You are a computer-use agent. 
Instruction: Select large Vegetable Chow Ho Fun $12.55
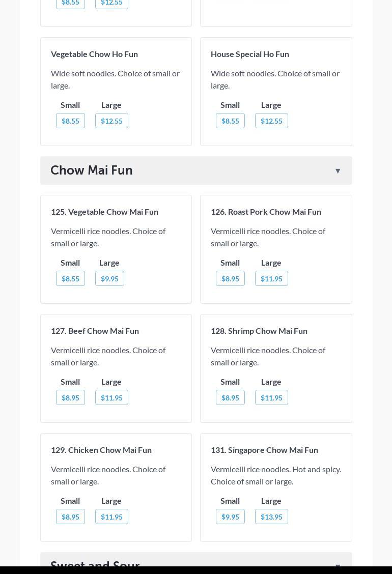point(111,121)
